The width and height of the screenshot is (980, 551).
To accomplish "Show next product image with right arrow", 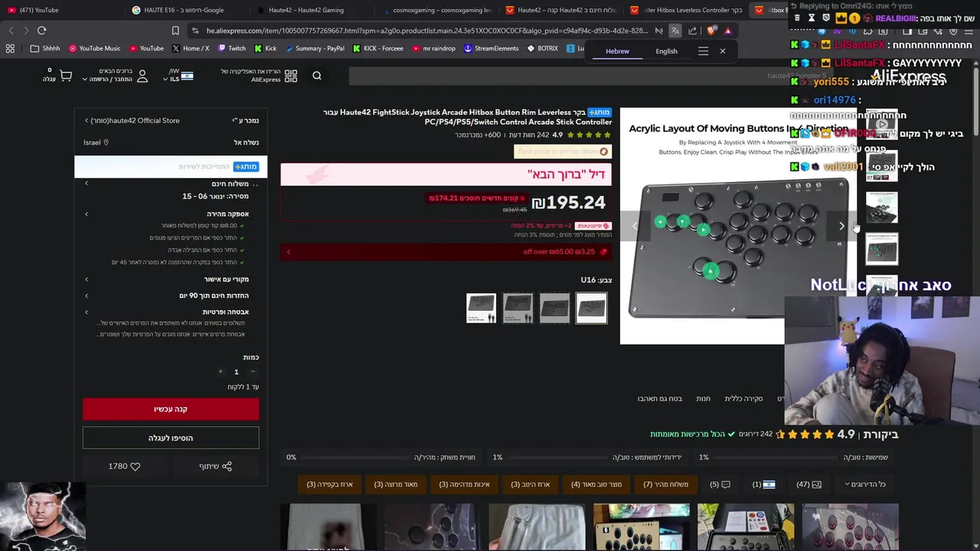I will click(x=841, y=226).
